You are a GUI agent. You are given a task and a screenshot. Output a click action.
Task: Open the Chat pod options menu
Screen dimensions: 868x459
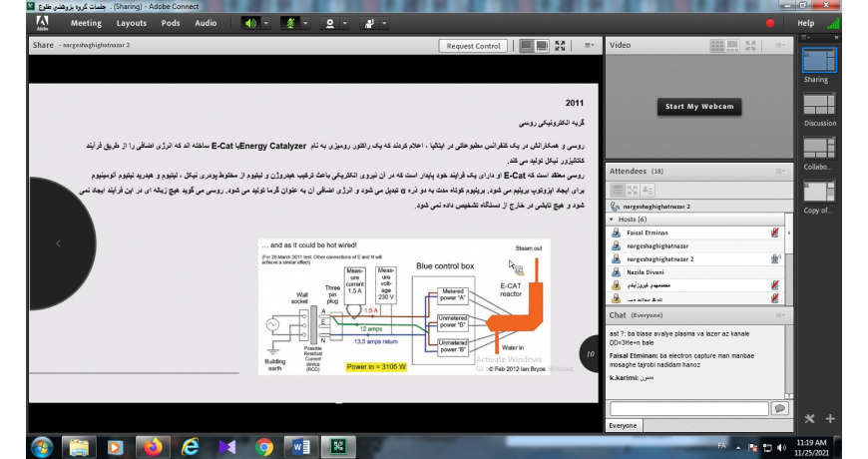click(780, 315)
